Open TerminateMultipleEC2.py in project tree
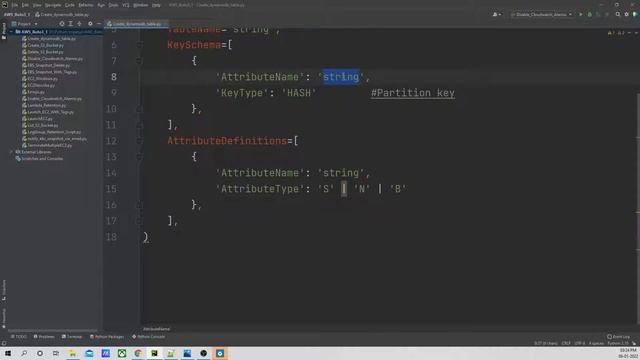640x360 pixels. (47, 145)
